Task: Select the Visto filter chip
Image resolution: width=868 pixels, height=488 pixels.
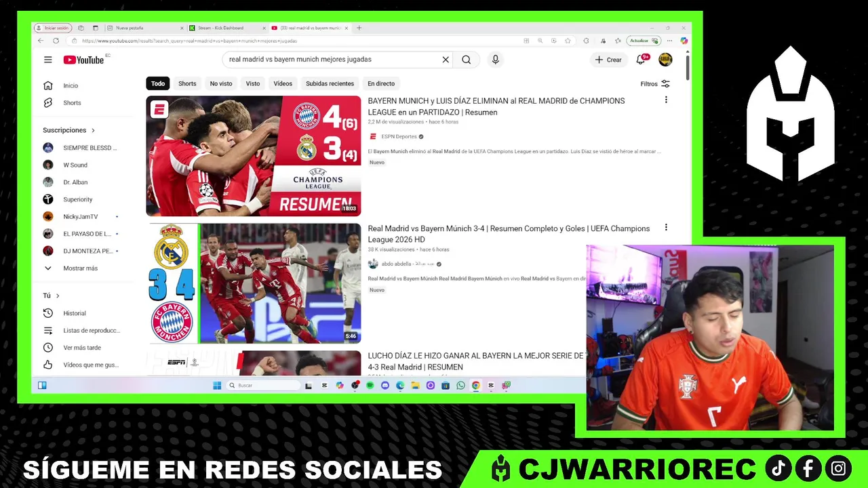Action: click(253, 84)
